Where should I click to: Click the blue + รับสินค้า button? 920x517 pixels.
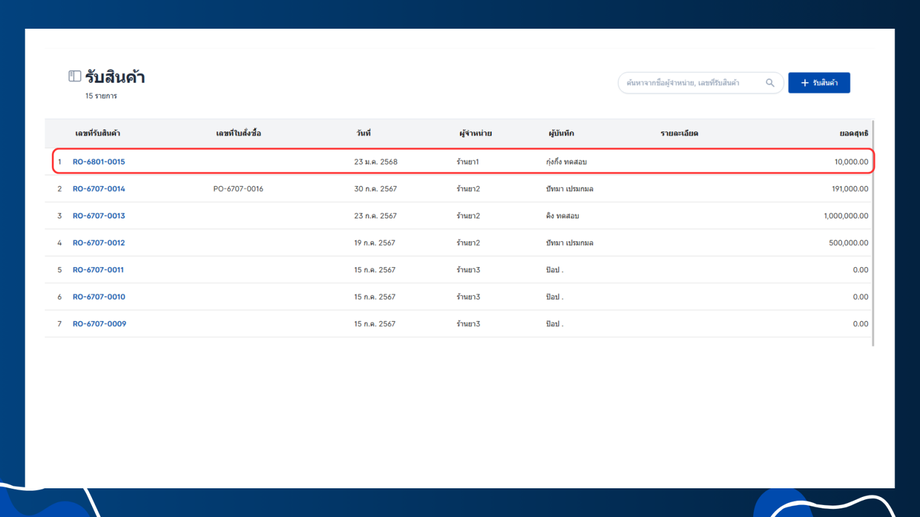[818, 83]
